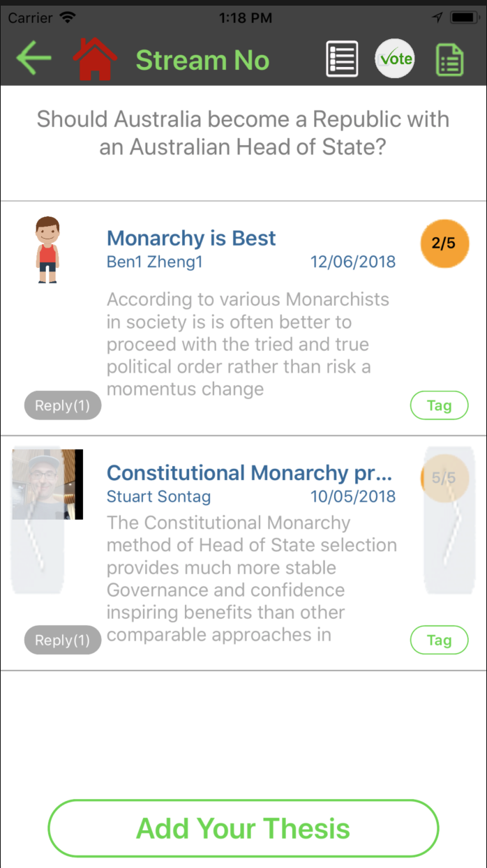The image size is (487, 868).
Task: Tap the round Vote icon
Action: (395, 59)
